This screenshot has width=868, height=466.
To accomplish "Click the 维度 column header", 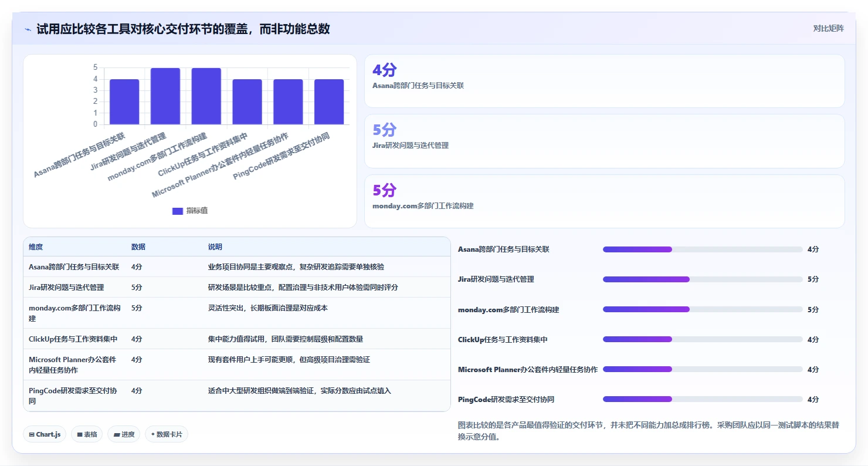I will coord(36,247).
